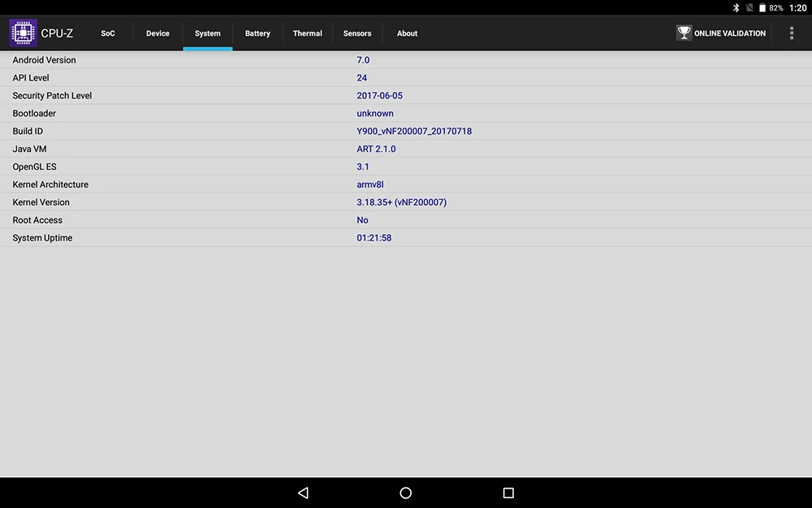This screenshot has width=812, height=508.
Task: Select the System Uptime label
Action: 42,238
